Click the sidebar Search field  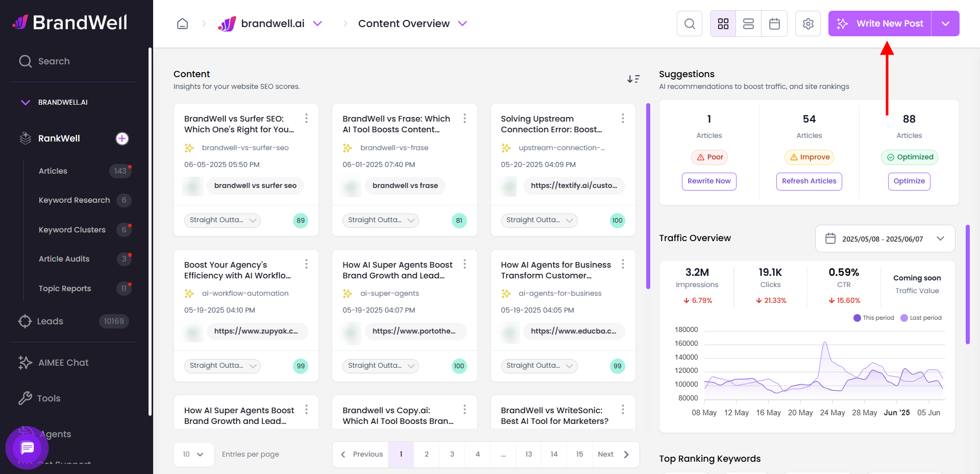point(73,61)
